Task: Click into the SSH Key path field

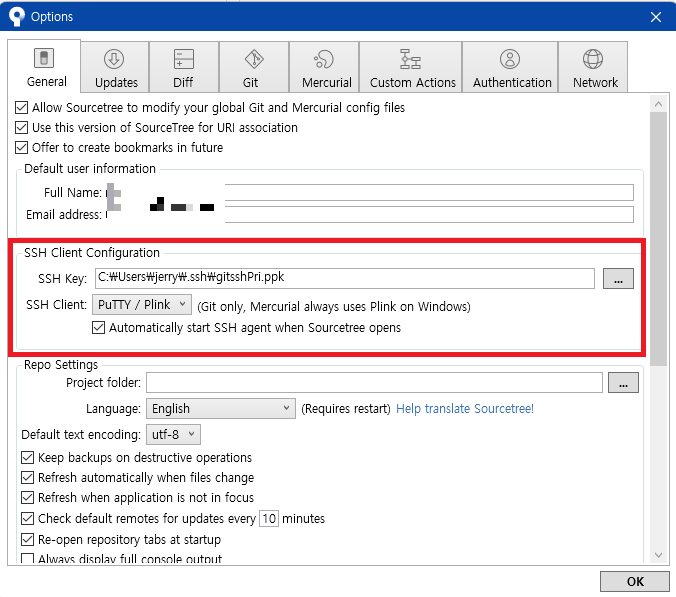Action: (x=344, y=278)
